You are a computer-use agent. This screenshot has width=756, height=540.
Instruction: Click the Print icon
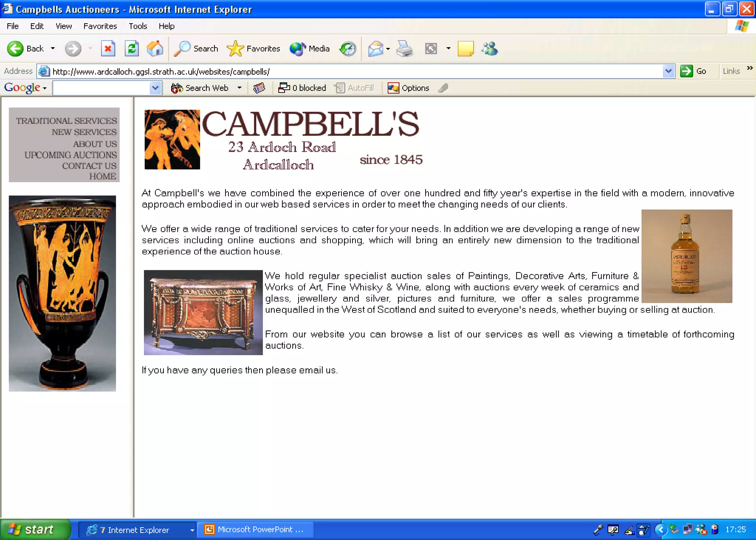click(x=405, y=49)
